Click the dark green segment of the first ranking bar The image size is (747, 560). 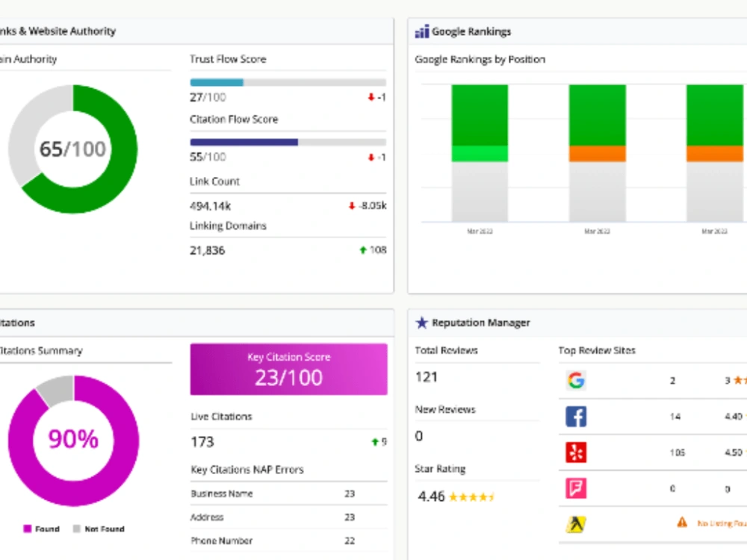coord(480,115)
